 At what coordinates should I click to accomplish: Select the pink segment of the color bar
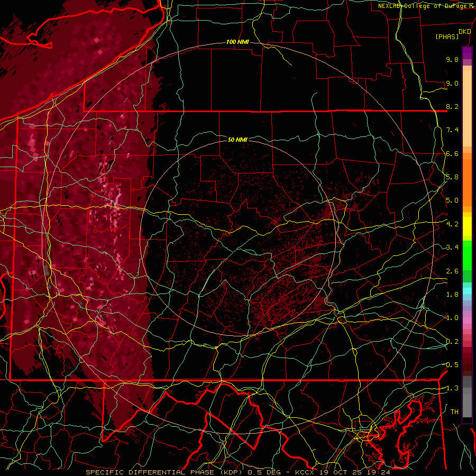[467, 321]
